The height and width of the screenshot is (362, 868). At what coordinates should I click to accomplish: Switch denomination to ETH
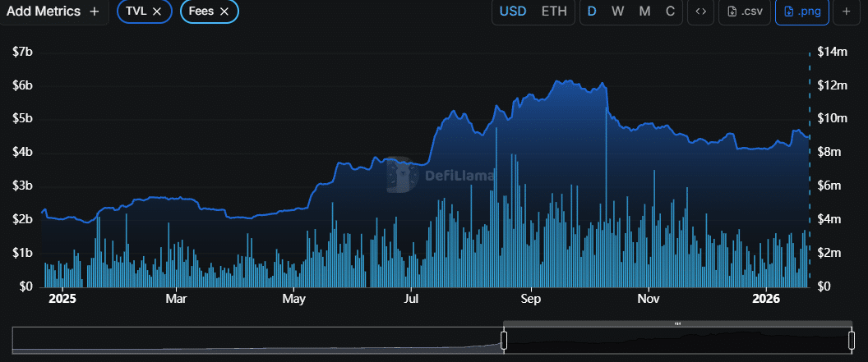click(553, 11)
